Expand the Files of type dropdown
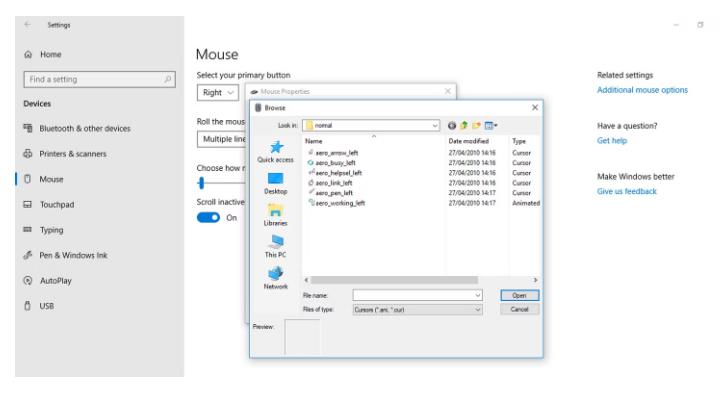720x394 pixels. pos(478,310)
